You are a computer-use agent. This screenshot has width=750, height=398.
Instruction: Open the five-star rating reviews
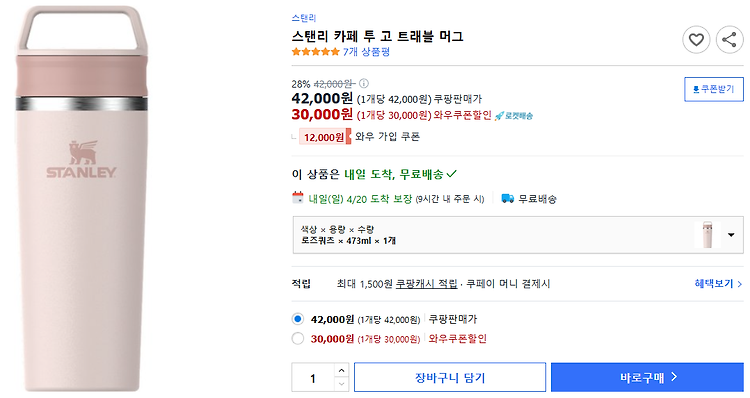point(316,52)
